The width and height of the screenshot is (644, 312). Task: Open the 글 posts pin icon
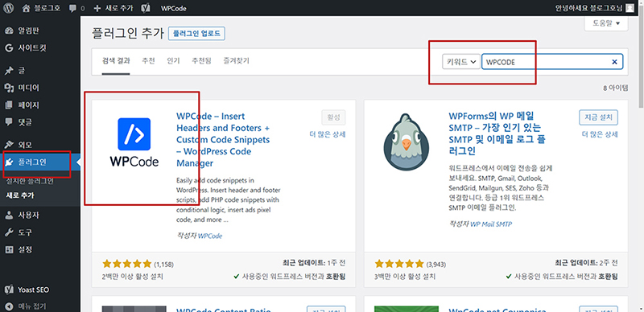pos(9,71)
